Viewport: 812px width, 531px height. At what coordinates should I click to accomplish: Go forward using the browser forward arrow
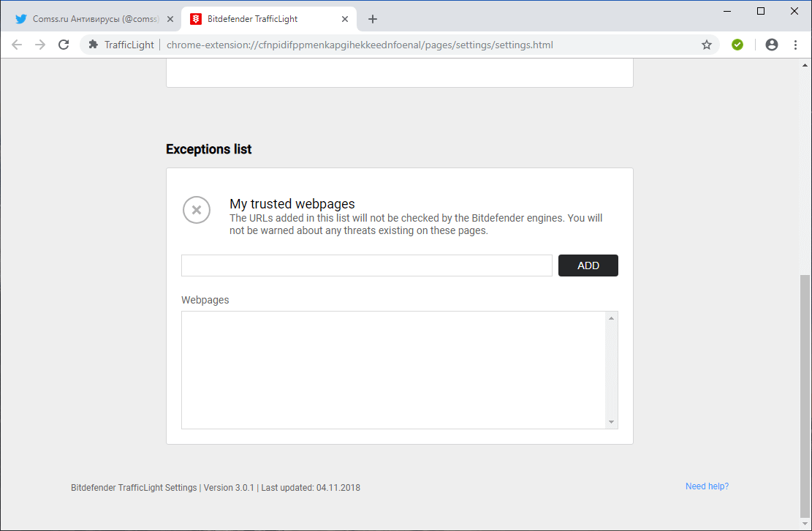point(40,45)
